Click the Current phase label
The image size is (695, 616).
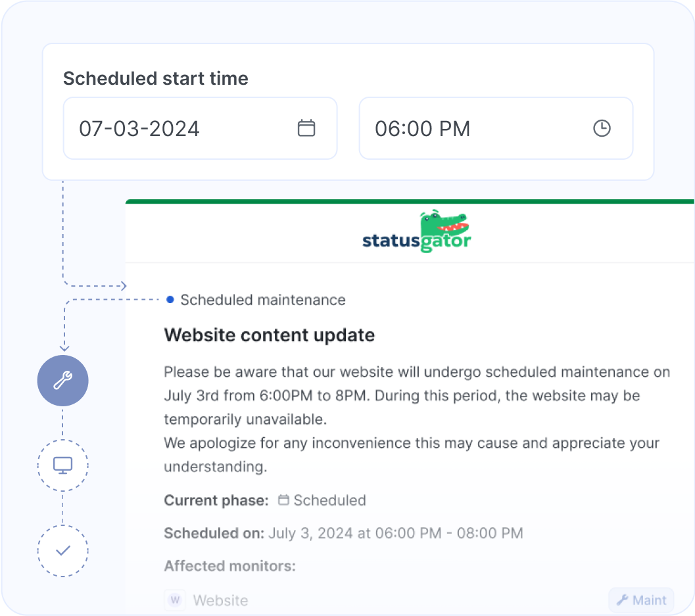click(216, 500)
